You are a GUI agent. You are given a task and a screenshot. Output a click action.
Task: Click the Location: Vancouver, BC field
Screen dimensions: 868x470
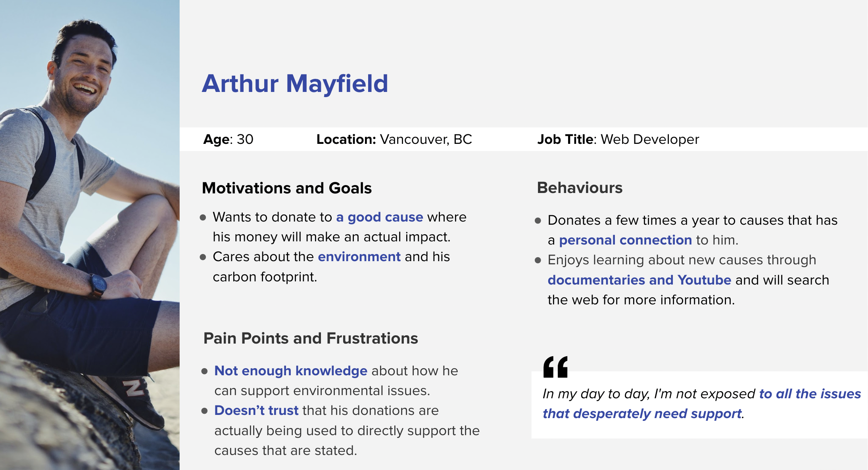pyautogui.click(x=394, y=139)
